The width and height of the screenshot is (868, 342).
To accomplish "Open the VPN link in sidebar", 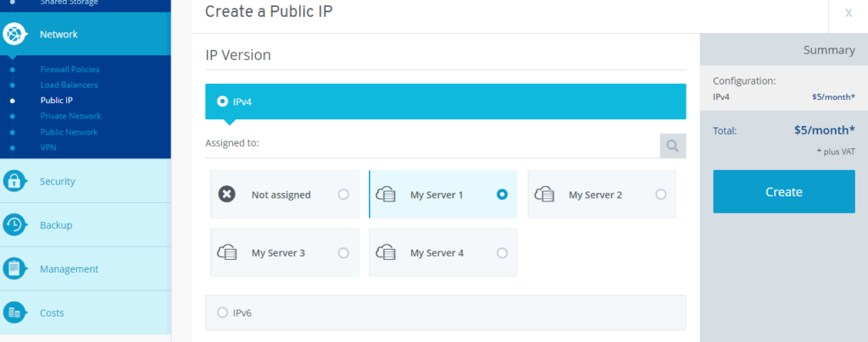I will click(x=48, y=147).
